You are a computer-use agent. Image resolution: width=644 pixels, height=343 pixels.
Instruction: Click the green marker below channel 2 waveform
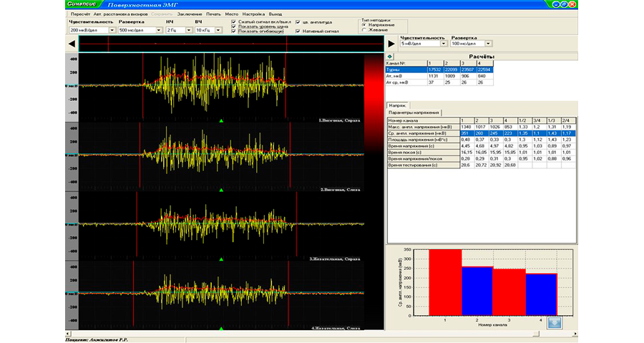click(222, 190)
